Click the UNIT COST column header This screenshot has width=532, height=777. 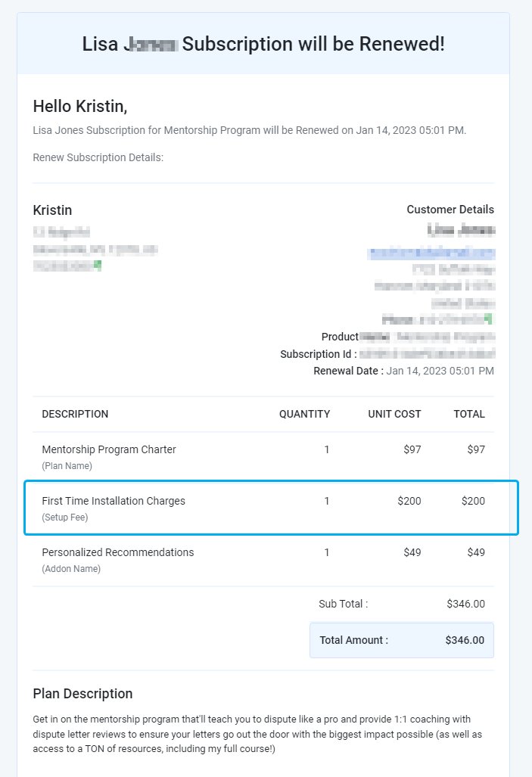pyautogui.click(x=394, y=415)
